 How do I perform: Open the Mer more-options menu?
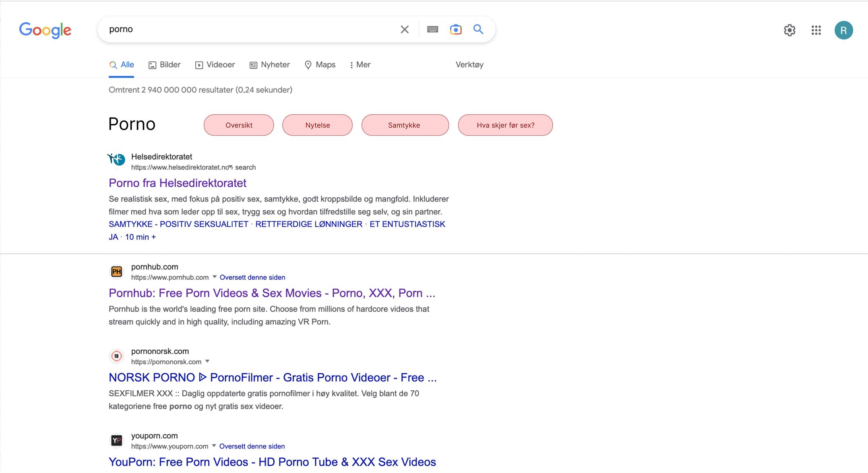[x=360, y=65]
